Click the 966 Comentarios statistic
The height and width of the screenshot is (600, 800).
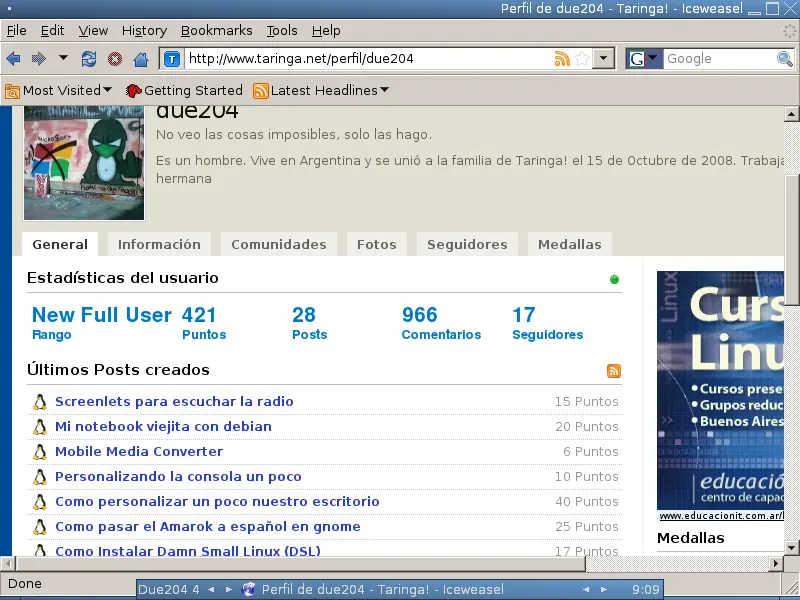[x=441, y=323]
